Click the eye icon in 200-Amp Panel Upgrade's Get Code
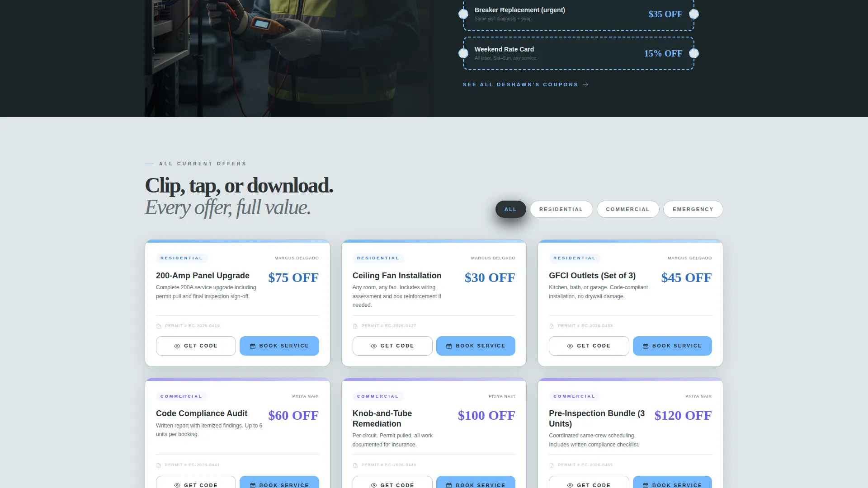This screenshot has width=868, height=488. point(177,346)
